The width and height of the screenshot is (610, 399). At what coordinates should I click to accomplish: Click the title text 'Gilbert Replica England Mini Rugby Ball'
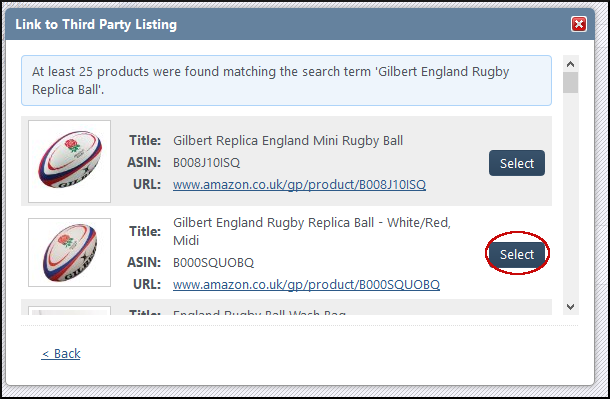pos(288,140)
